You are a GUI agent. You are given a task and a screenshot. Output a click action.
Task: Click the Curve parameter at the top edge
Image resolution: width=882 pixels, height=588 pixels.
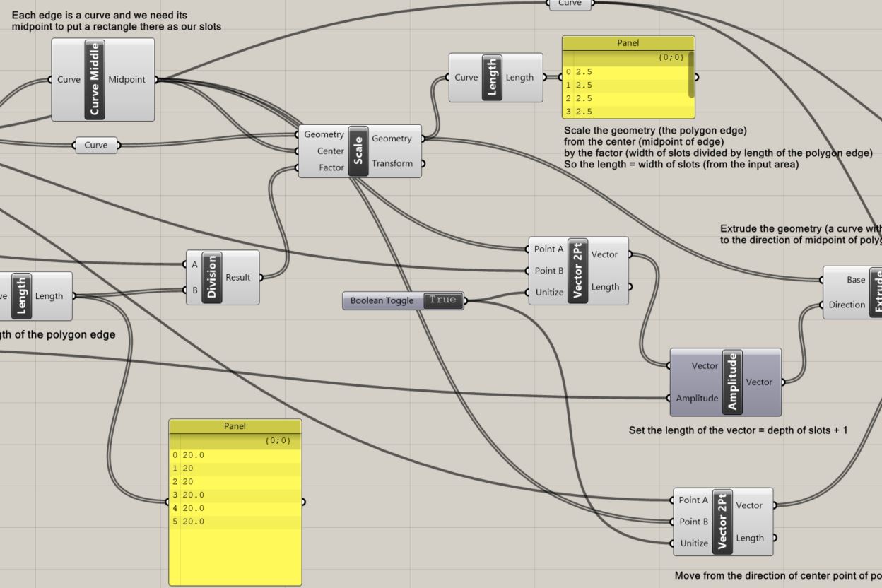(x=570, y=4)
